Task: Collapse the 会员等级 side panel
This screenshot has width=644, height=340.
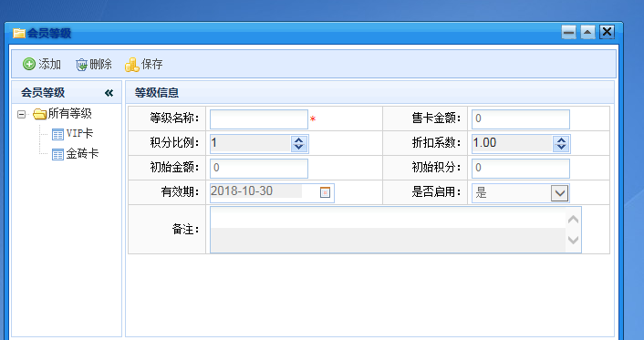Action: [109, 93]
